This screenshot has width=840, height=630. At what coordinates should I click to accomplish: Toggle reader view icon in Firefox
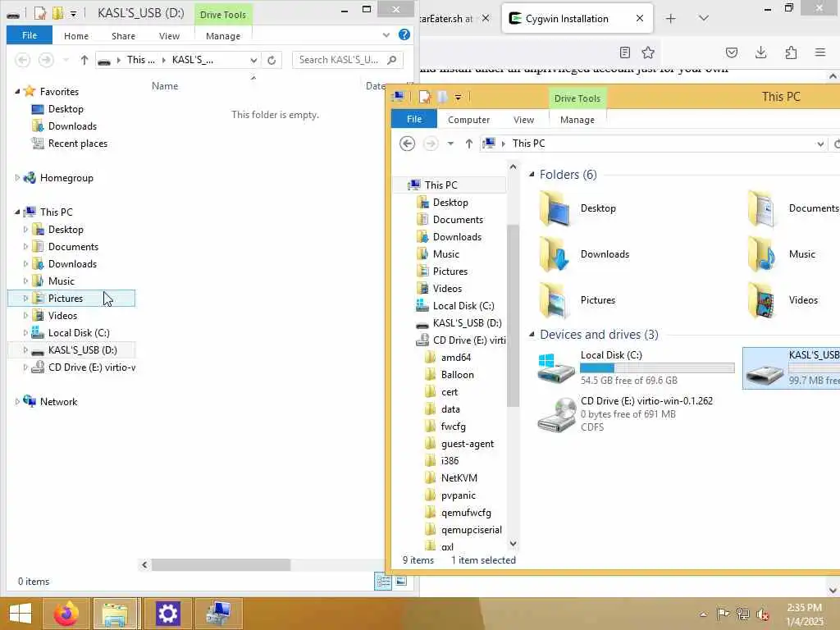[x=624, y=52]
